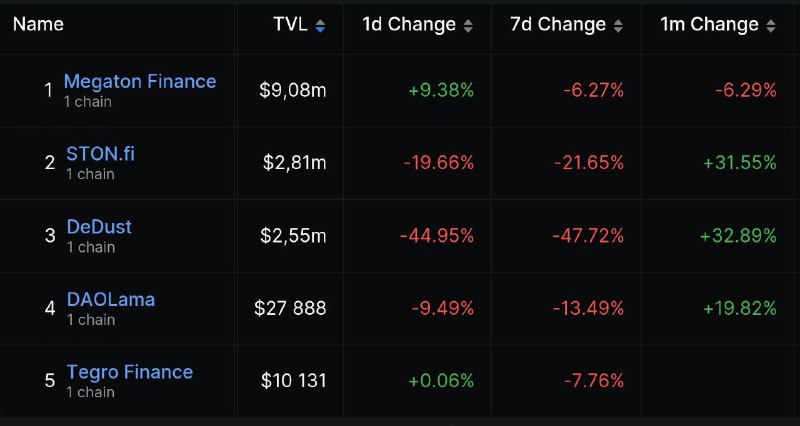Click the 1m Change header label
Viewport: 800px width, 426px height.
pyautogui.click(x=710, y=24)
